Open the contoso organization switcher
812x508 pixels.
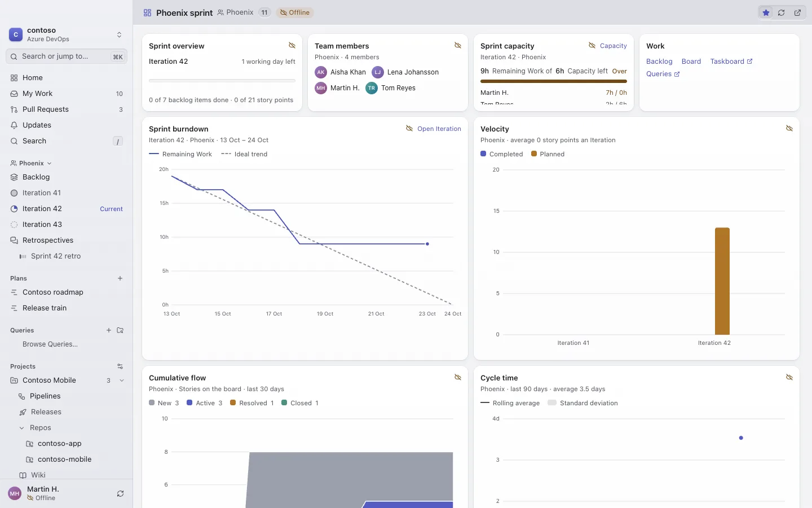pos(67,34)
